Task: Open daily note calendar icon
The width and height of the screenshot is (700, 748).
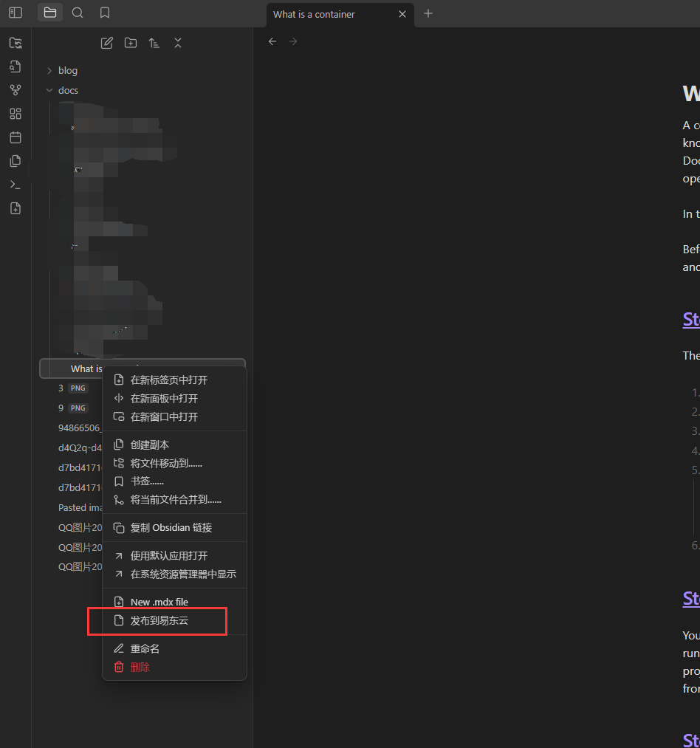Action: click(x=16, y=137)
